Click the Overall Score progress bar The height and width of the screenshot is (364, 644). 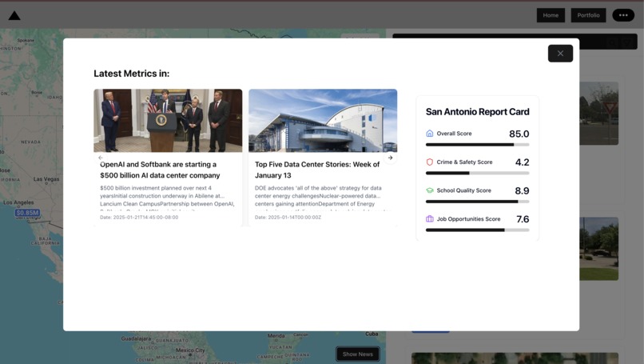[x=477, y=145]
